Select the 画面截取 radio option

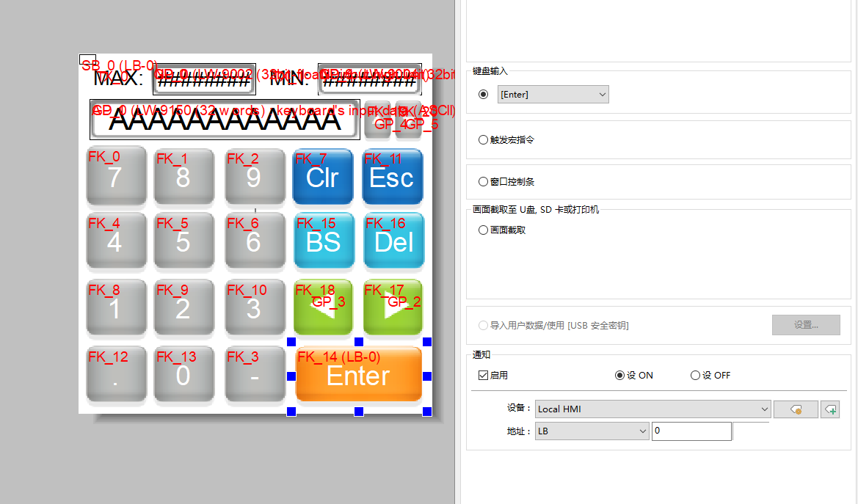point(483,230)
